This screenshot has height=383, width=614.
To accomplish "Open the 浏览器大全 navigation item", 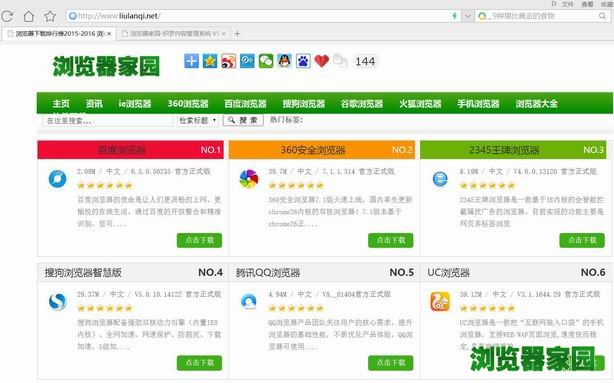I will click(536, 103).
